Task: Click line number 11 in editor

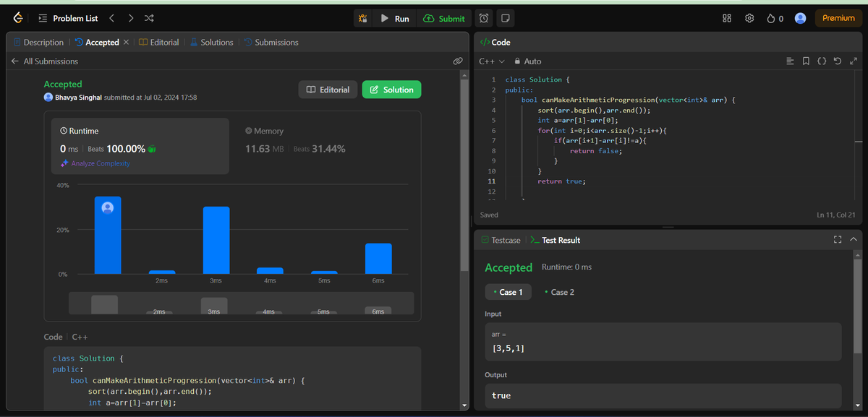Action: [493, 181]
